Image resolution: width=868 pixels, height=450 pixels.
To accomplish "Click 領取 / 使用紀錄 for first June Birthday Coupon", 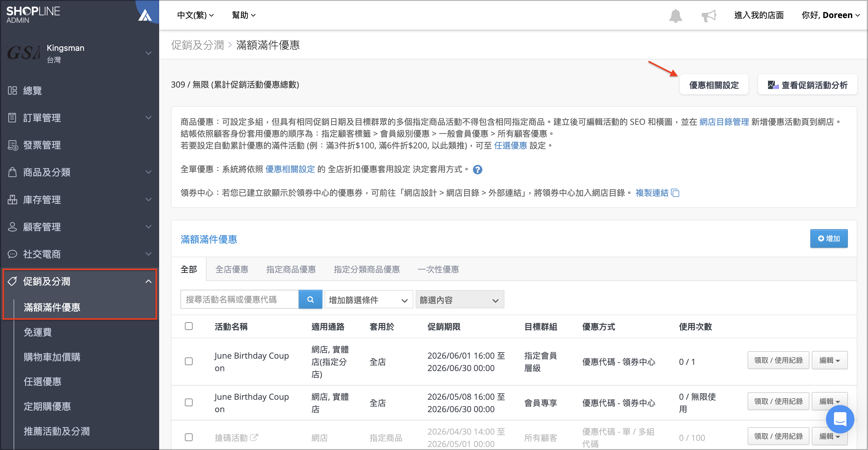I will pyautogui.click(x=778, y=360).
